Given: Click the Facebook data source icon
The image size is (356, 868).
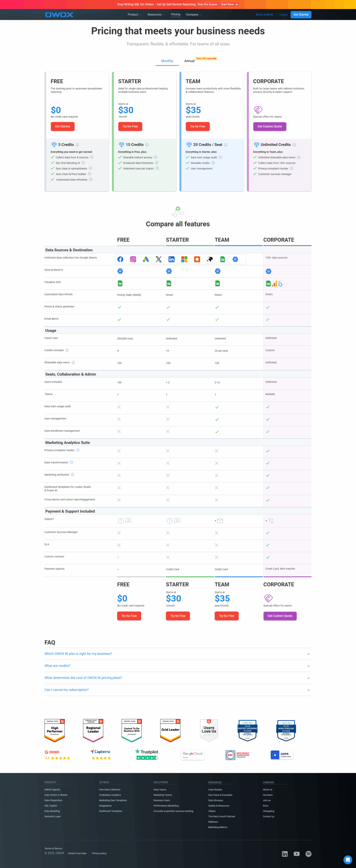Looking at the screenshot, I should point(120,259).
